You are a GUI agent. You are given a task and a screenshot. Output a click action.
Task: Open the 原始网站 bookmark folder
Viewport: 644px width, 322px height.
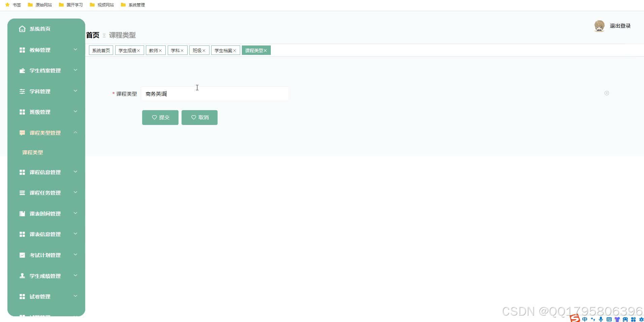40,5
